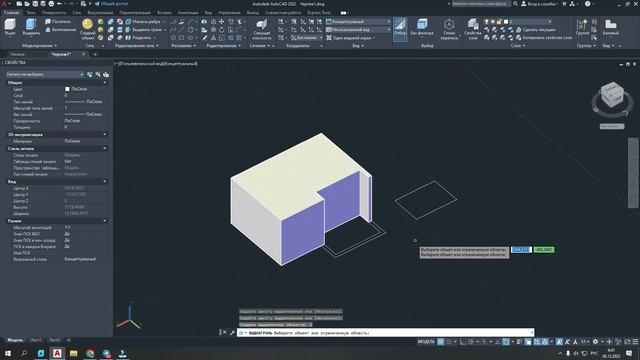Image resolution: width=640 pixels, height=360 pixels.
Task: Toggle the layer freeze sun icon
Action: (x=493, y=22)
